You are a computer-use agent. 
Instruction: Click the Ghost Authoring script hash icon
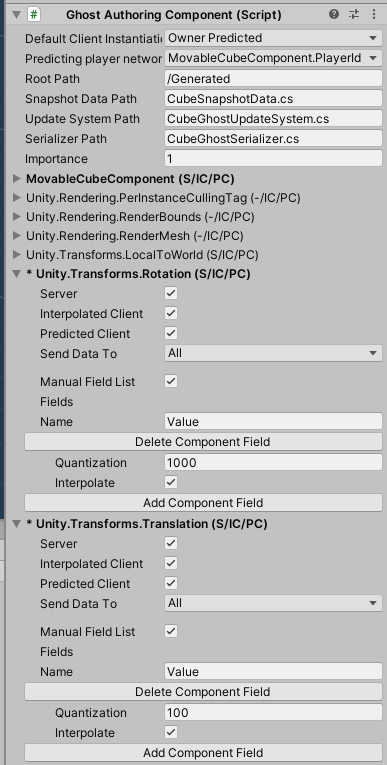[34, 15]
